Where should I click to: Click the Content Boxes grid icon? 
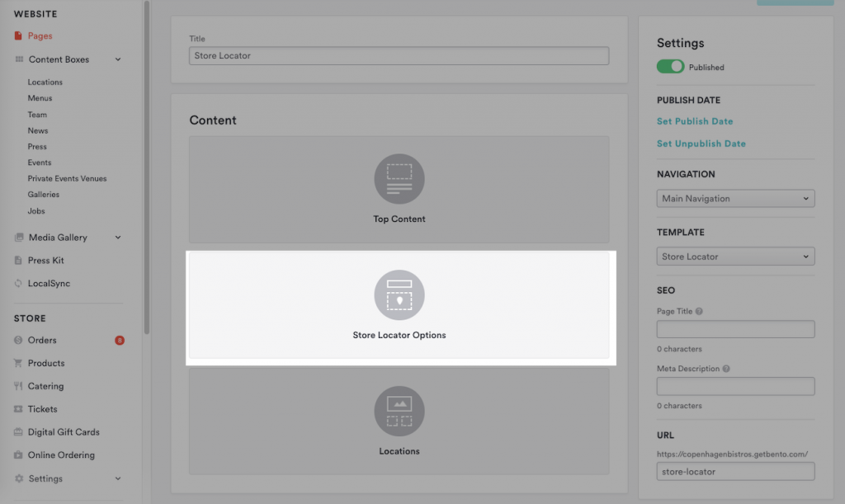coord(19,59)
